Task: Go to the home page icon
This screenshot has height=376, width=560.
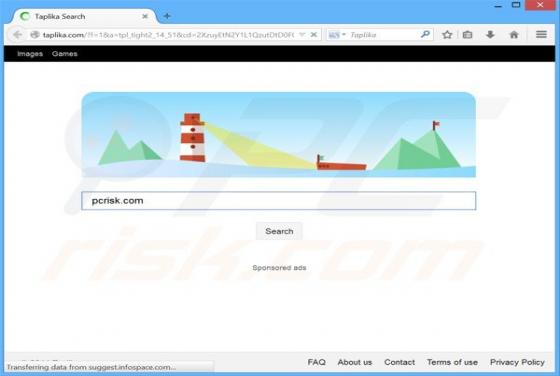Action: point(514,35)
